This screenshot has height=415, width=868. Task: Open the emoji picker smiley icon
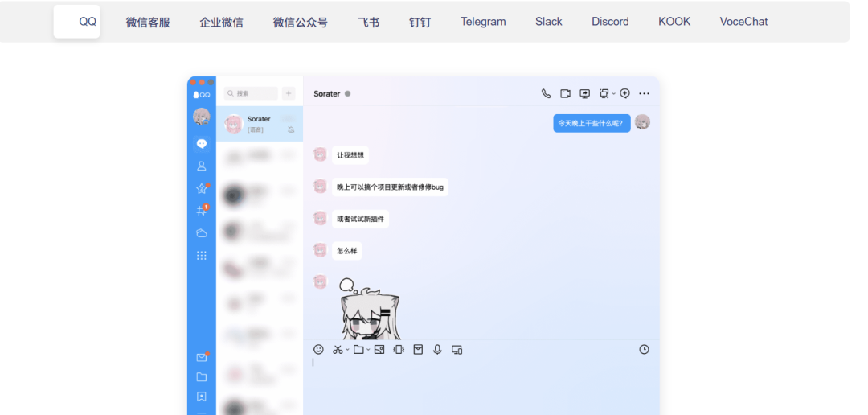click(318, 350)
